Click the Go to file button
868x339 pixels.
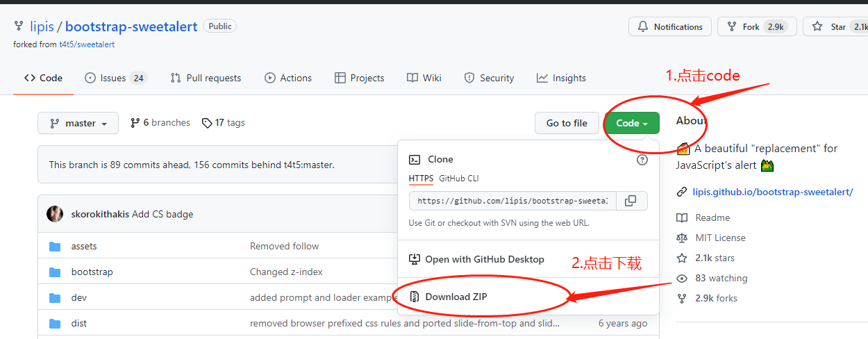click(567, 123)
